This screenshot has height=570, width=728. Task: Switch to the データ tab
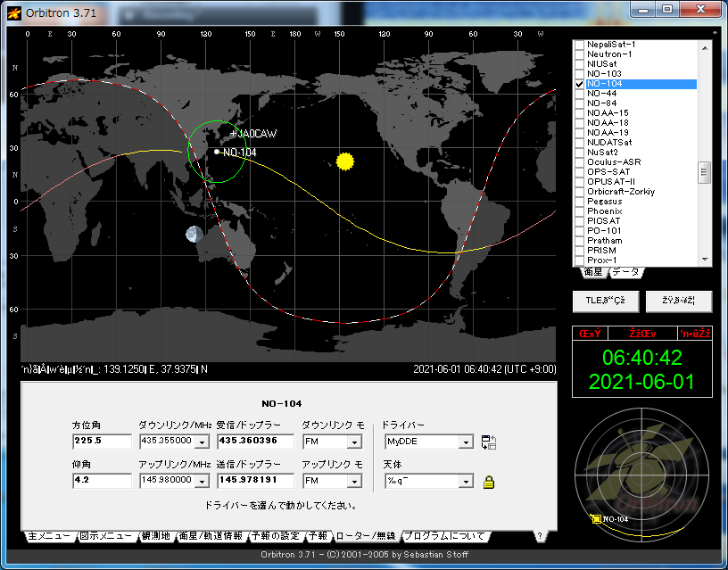tap(625, 272)
